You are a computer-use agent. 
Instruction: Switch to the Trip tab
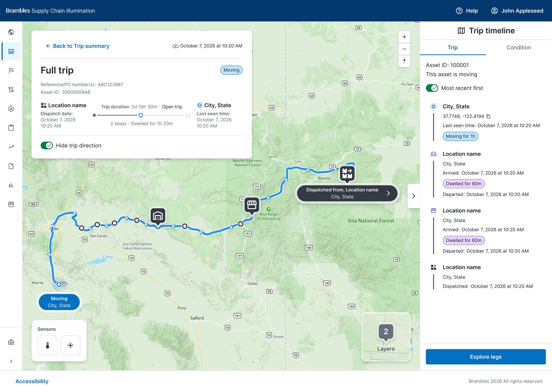tap(453, 48)
